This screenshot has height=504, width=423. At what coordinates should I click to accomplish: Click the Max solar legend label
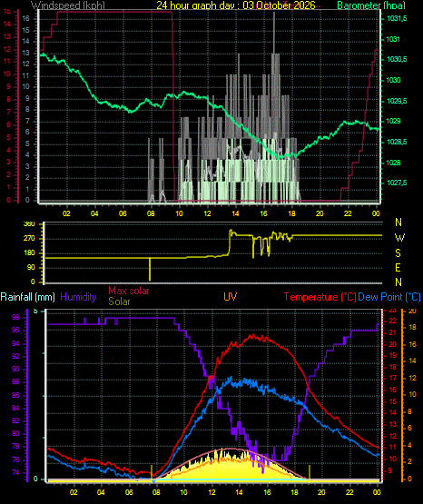coord(129,291)
